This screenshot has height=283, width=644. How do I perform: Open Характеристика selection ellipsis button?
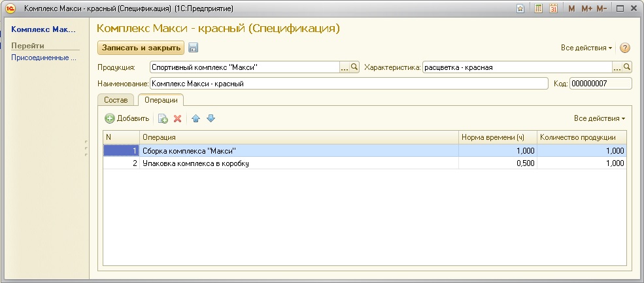[x=617, y=67]
